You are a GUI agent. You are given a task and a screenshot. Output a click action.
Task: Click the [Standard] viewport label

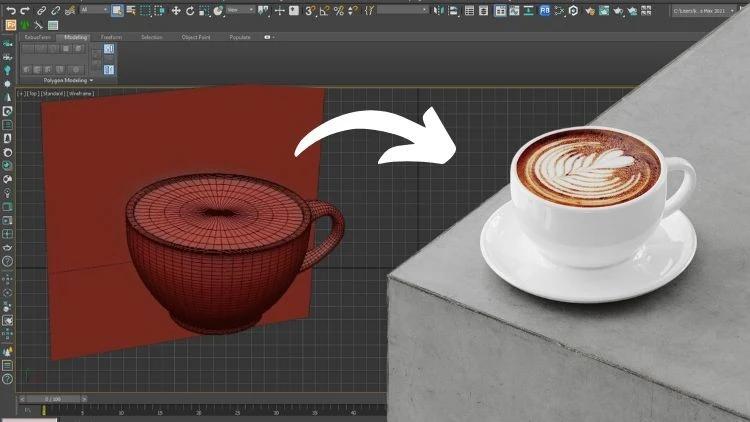click(53, 93)
